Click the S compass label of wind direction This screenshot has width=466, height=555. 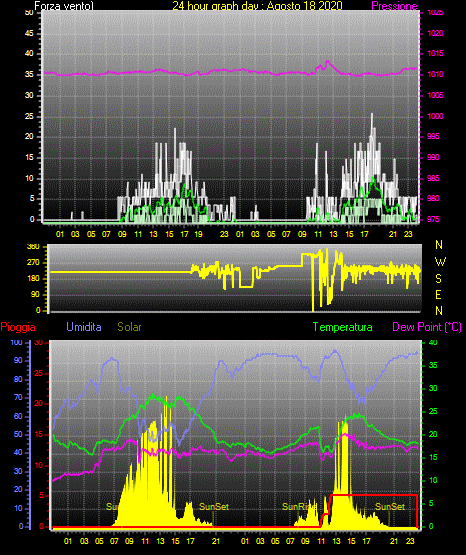[x=438, y=279]
